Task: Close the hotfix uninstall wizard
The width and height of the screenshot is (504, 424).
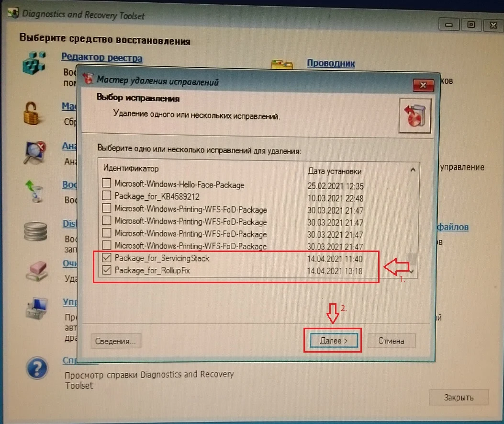Action: tap(423, 85)
